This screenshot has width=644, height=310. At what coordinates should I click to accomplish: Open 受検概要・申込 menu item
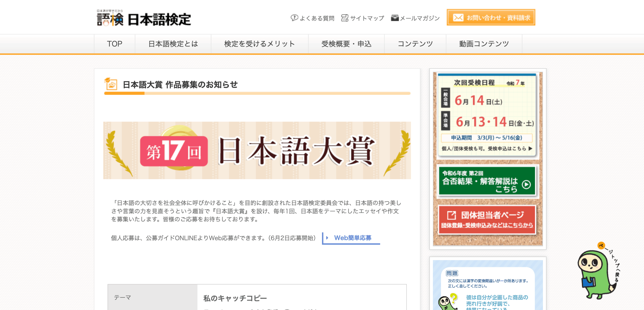click(346, 44)
